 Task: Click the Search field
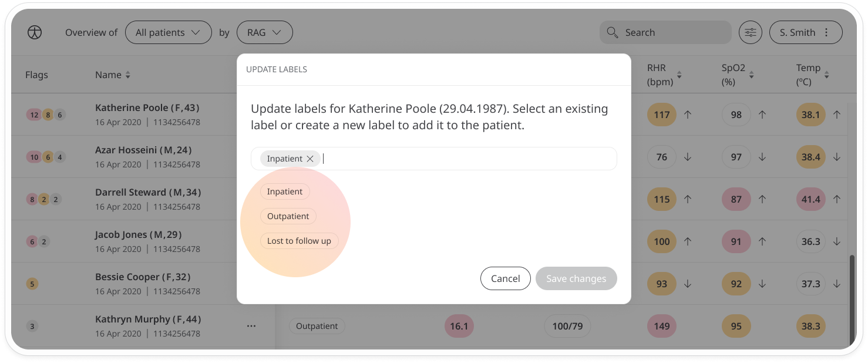tap(665, 33)
